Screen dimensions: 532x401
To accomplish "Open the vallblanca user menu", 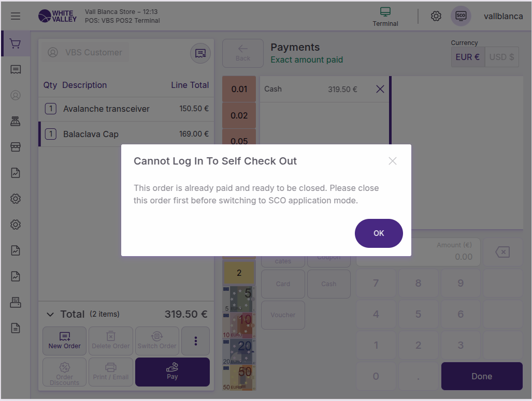I will tap(503, 16).
